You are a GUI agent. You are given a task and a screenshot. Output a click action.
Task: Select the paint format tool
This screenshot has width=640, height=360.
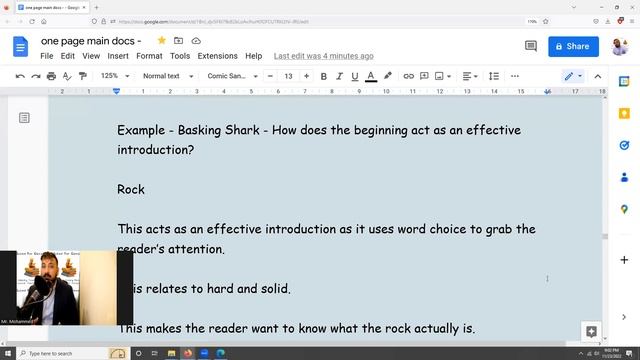click(x=82, y=76)
